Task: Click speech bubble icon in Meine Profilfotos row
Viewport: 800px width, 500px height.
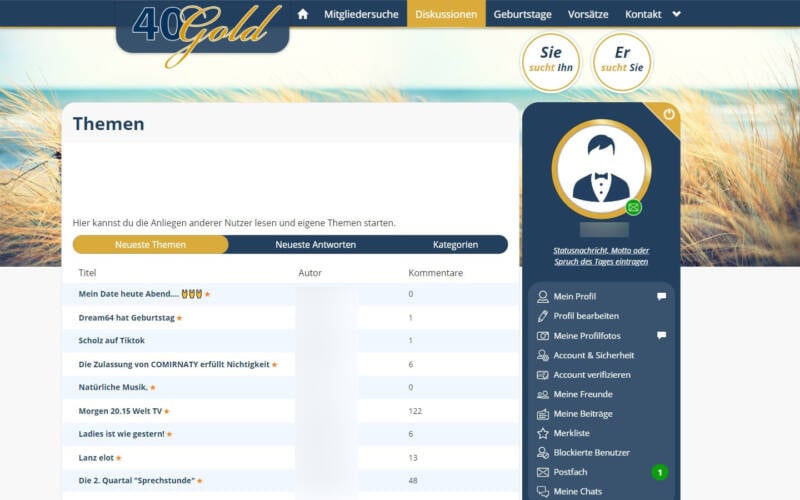Action: click(662, 335)
